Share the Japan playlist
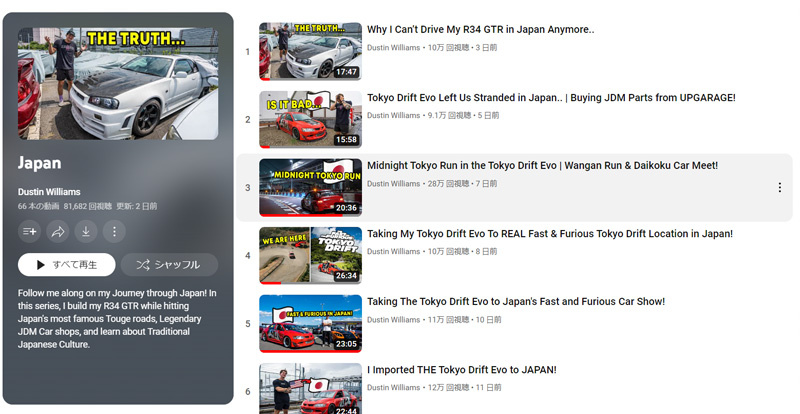The height and width of the screenshot is (414, 800). pos(58,232)
